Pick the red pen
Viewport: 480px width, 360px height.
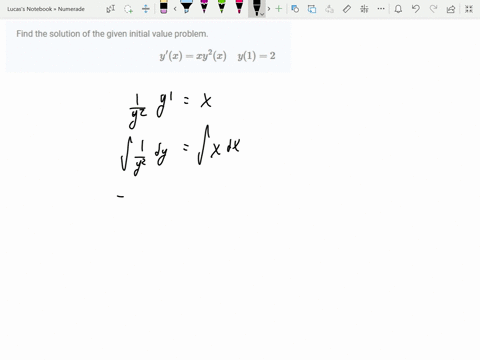coord(239,7)
